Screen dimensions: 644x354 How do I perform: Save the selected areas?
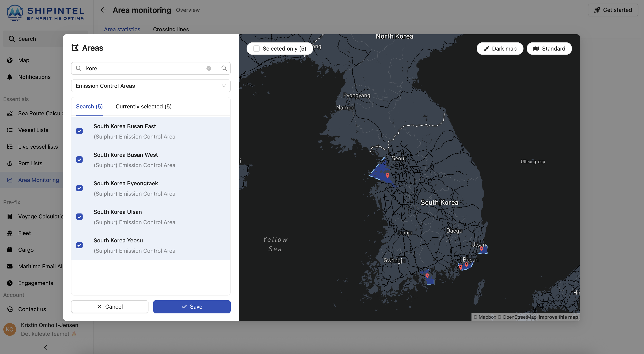192,307
